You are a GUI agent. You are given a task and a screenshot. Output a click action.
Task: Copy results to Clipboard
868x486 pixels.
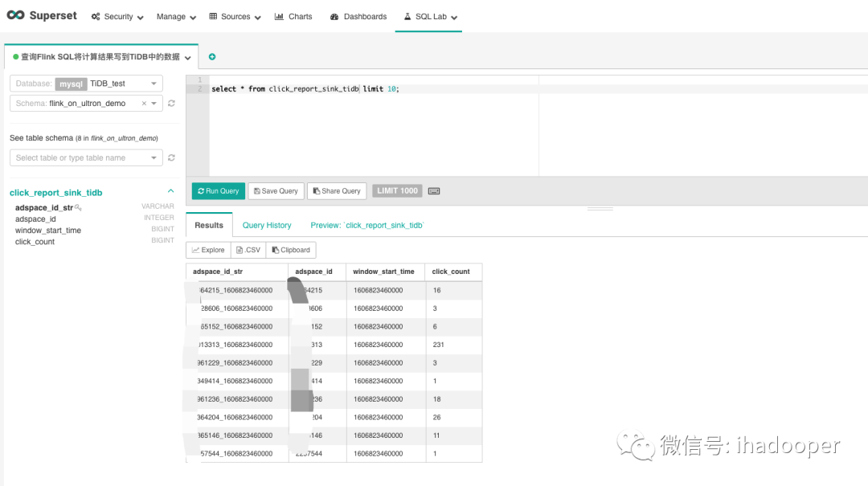[x=291, y=250]
